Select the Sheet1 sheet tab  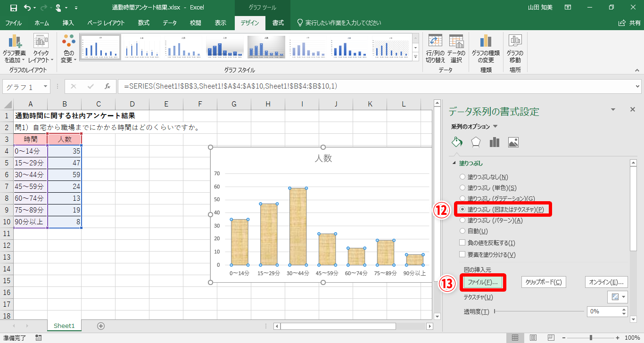[x=64, y=326]
